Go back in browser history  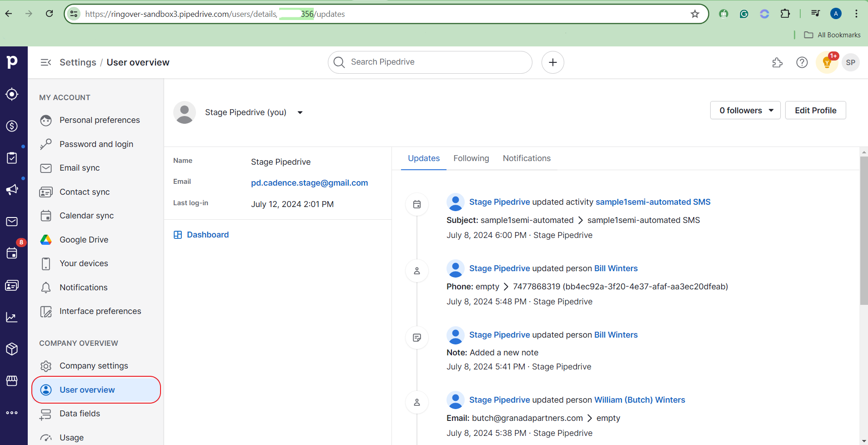[x=9, y=14]
